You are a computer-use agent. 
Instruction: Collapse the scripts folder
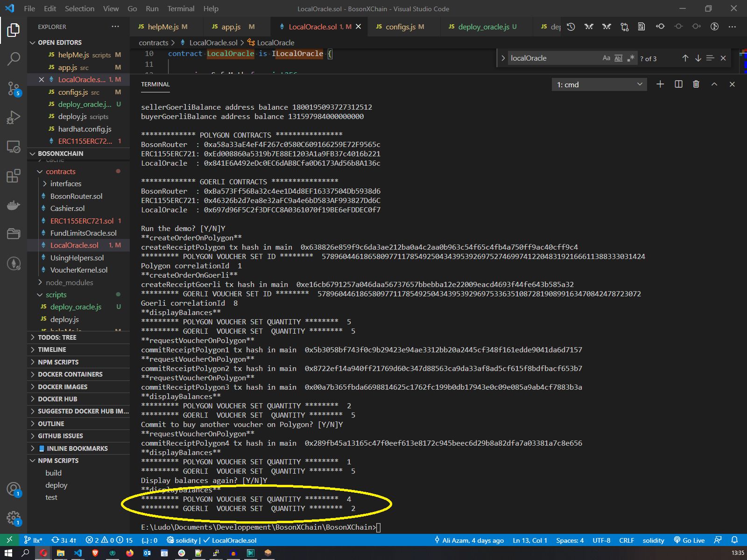coord(78,294)
